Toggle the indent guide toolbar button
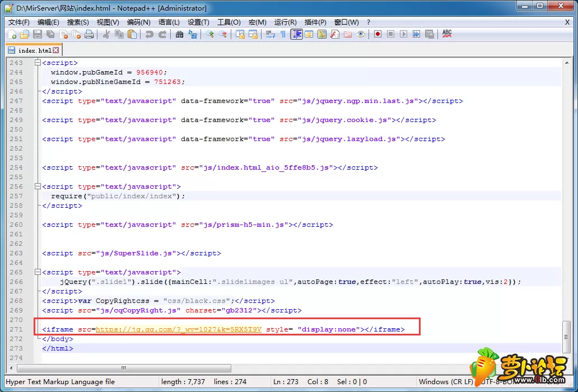 click(296, 34)
